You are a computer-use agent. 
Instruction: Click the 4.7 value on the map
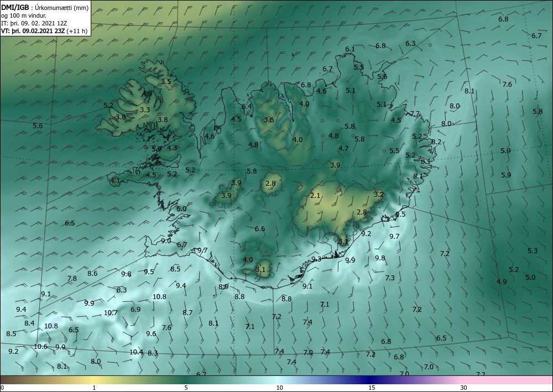click(343, 148)
